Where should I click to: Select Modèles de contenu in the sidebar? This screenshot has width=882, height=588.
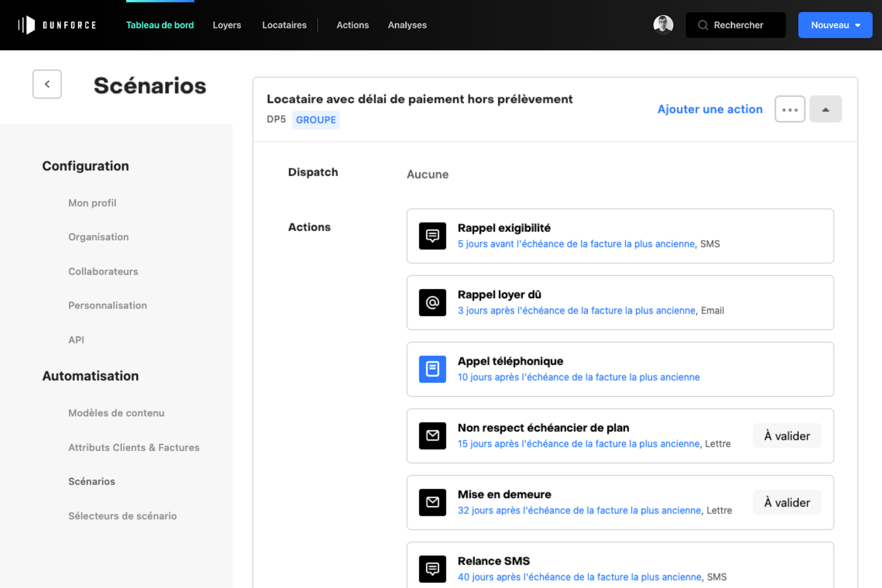coord(116,413)
